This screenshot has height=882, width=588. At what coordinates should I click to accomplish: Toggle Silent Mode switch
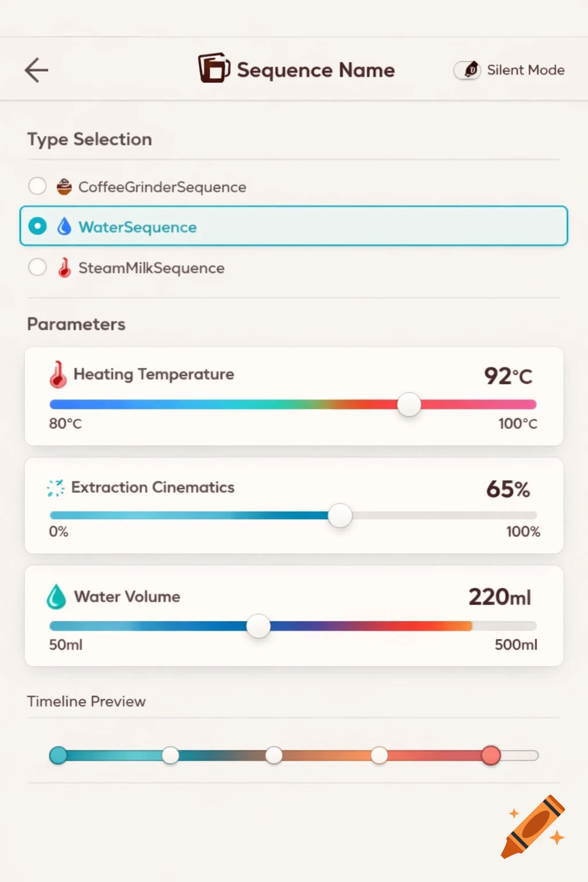pos(466,70)
